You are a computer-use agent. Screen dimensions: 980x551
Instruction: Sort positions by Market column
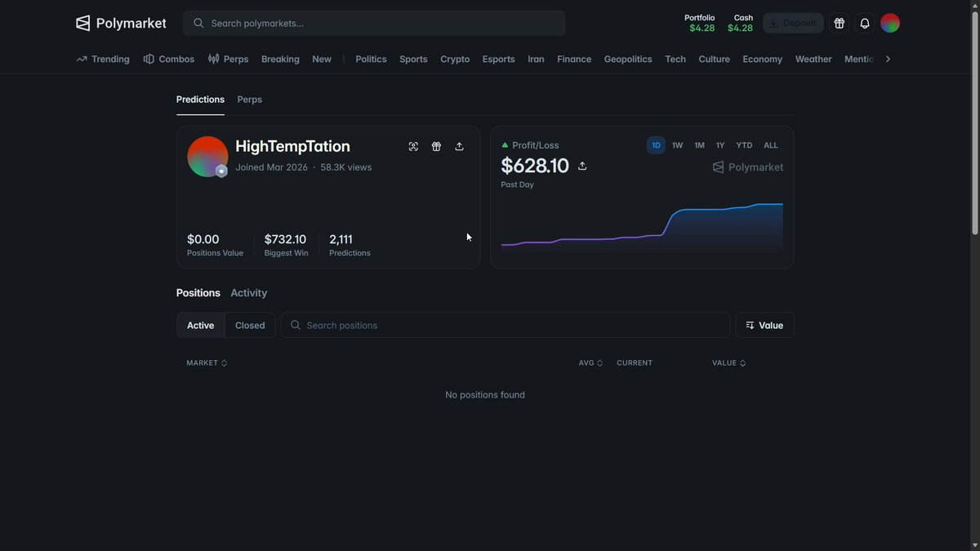pyautogui.click(x=207, y=362)
